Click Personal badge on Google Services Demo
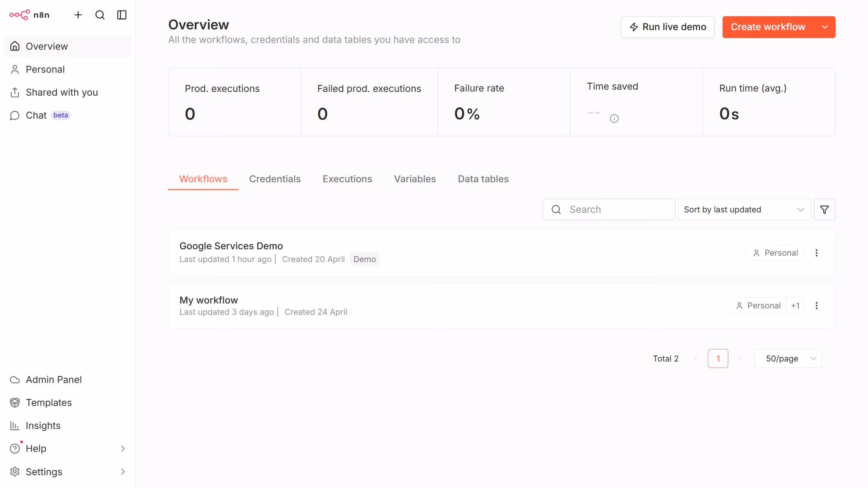 [x=775, y=253]
